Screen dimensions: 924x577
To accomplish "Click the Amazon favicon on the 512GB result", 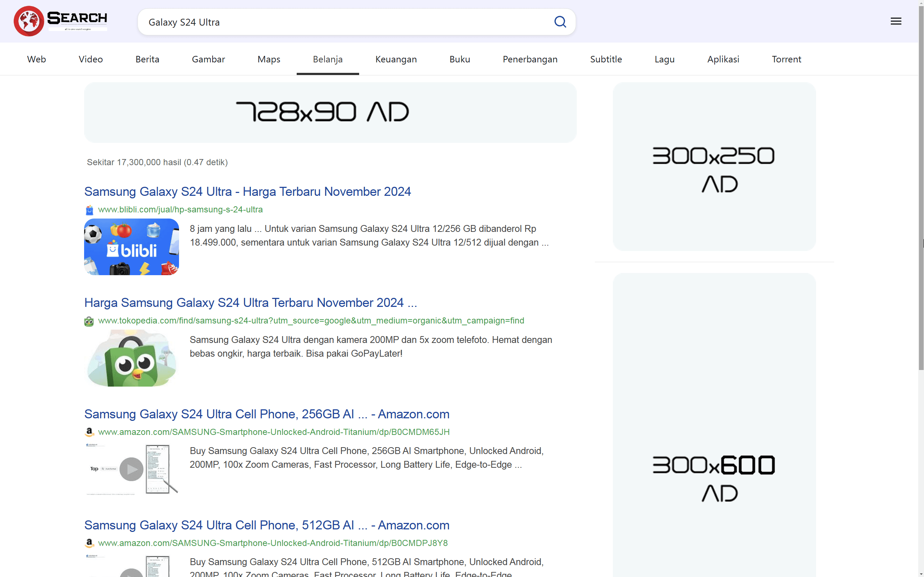I will click(89, 543).
